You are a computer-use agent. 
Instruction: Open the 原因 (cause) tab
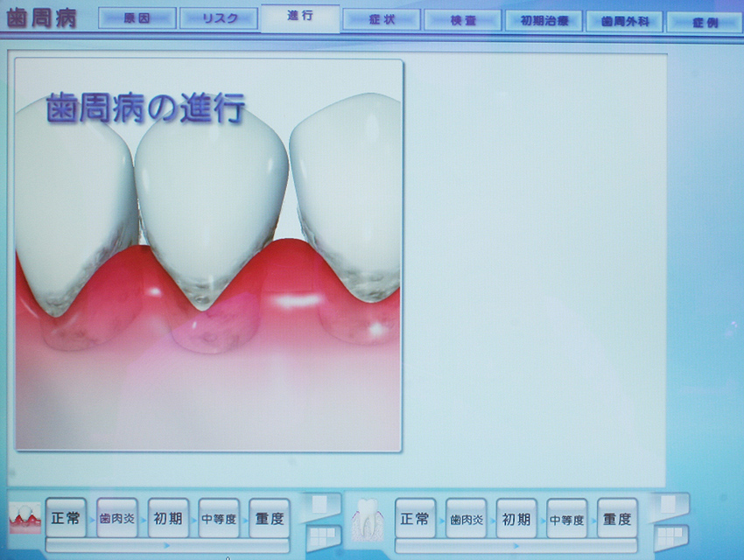pos(137,18)
